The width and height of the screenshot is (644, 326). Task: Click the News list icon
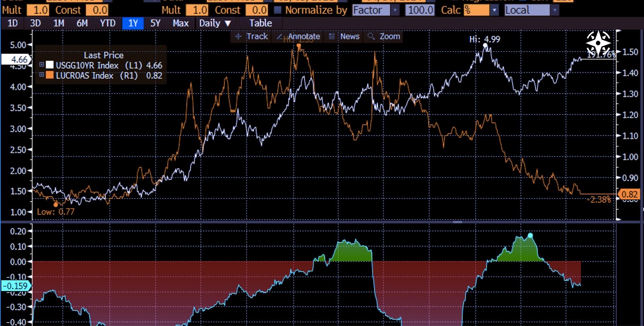click(x=332, y=36)
